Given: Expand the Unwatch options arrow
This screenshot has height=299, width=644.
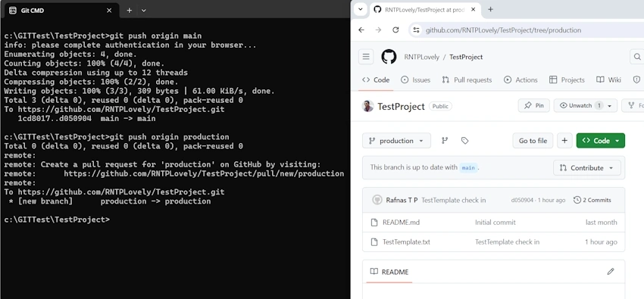Looking at the screenshot, I should click(609, 106).
